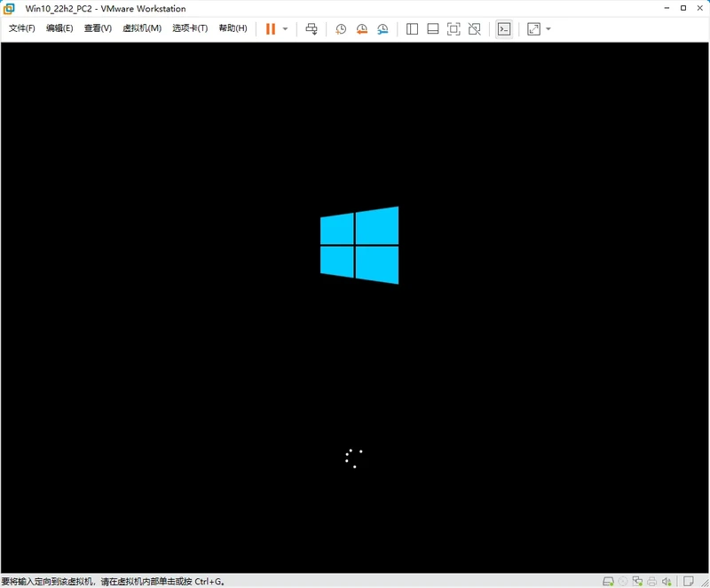This screenshot has width=710, height=588.
Task: Send Ctrl+Alt+Del to the virtual machine
Action: (x=312, y=29)
